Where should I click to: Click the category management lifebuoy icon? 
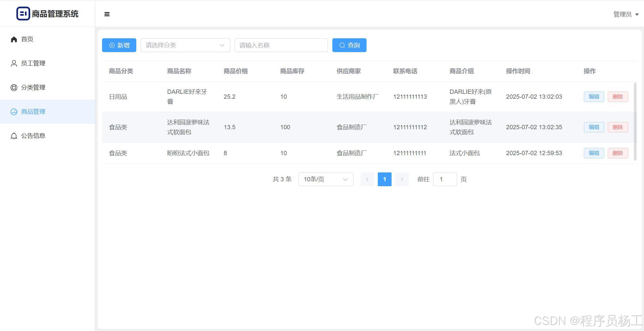(14, 87)
